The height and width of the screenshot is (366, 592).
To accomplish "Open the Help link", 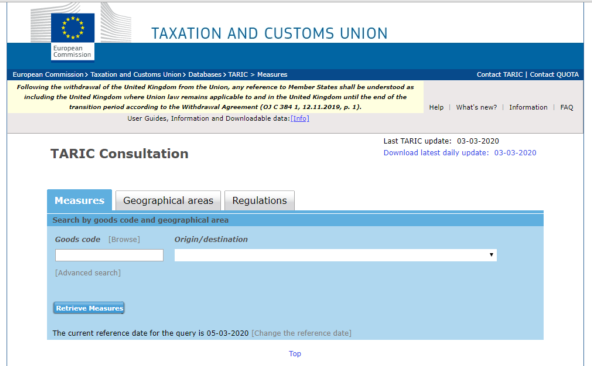I will (x=436, y=107).
